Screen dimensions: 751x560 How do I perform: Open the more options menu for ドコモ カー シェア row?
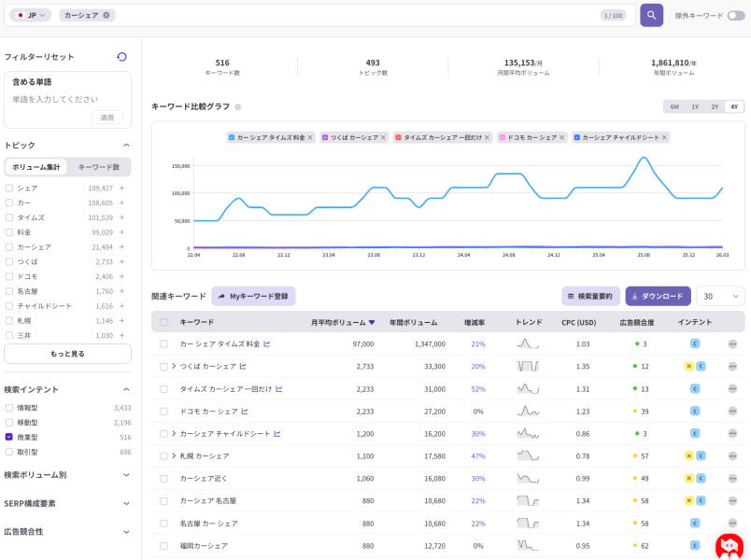pyautogui.click(x=732, y=412)
